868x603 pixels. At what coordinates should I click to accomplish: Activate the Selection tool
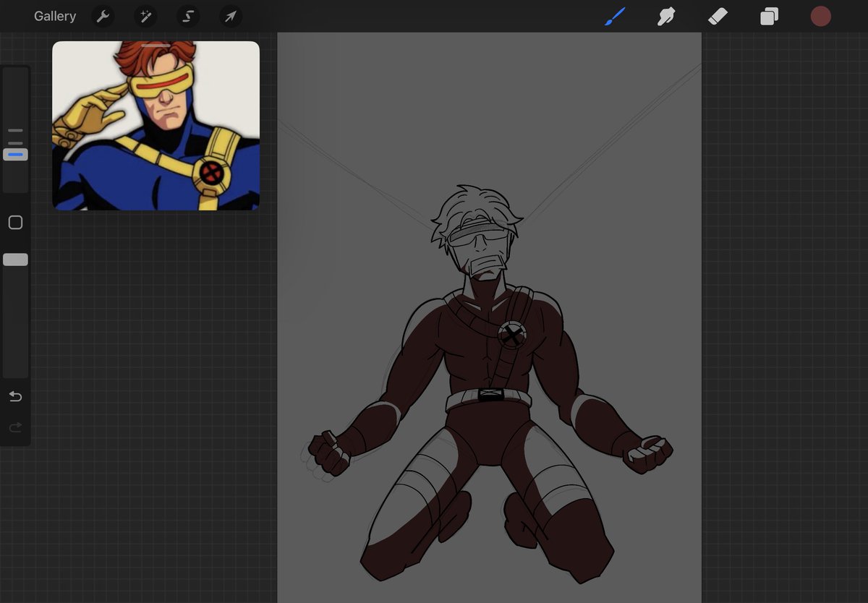pyautogui.click(x=188, y=16)
